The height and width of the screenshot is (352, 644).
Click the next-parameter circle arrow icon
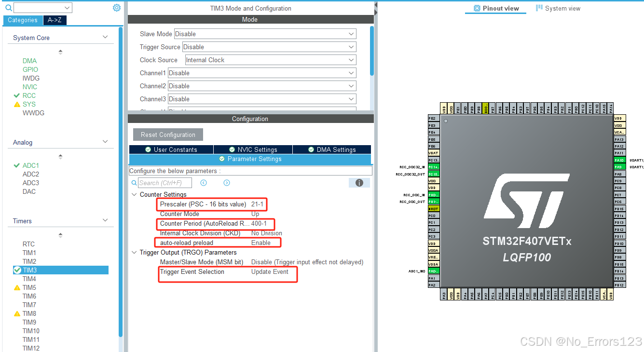point(227,183)
